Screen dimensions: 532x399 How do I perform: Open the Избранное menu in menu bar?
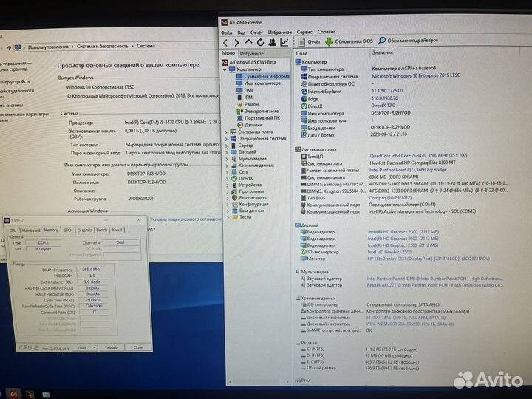(x=279, y=32)
